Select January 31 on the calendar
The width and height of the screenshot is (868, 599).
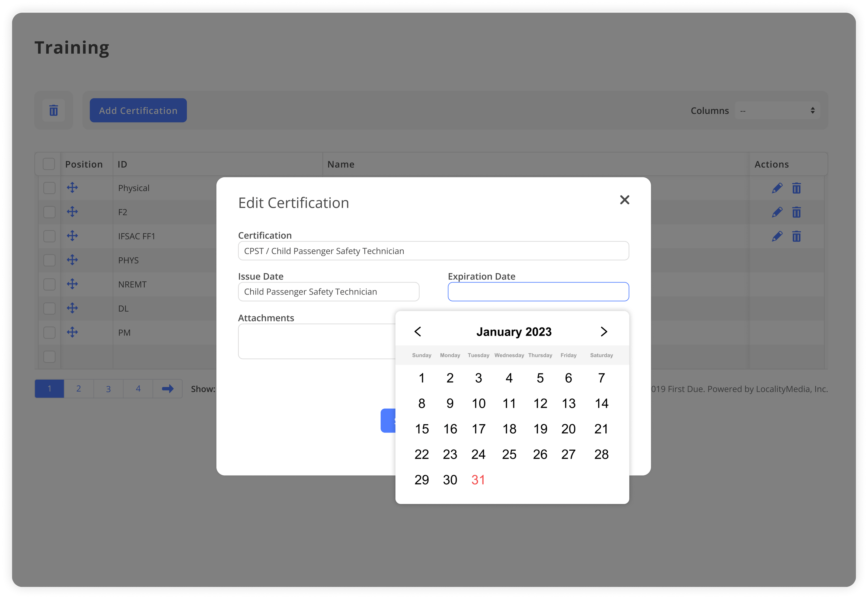pos(478,479)
